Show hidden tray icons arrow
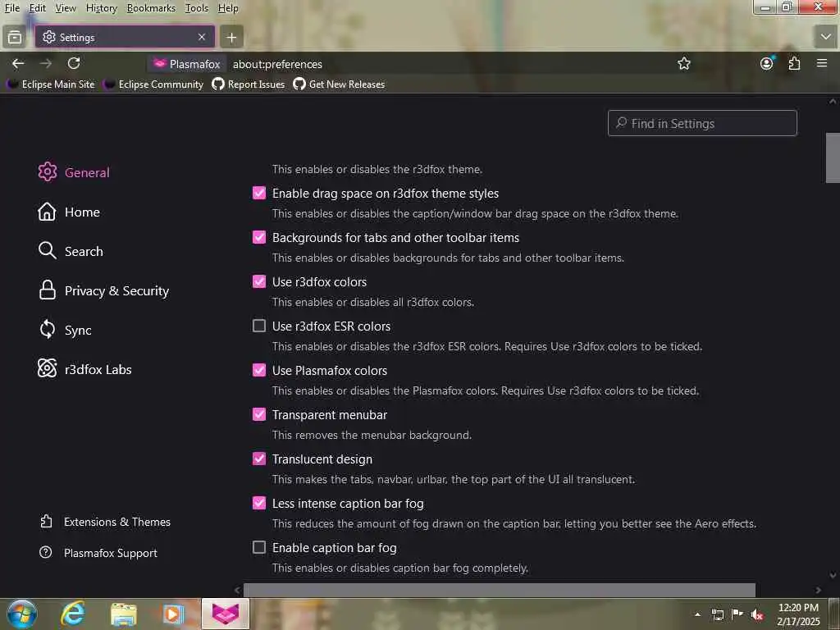Viewport: 840px width, 630px height. [x=697, y=614]
